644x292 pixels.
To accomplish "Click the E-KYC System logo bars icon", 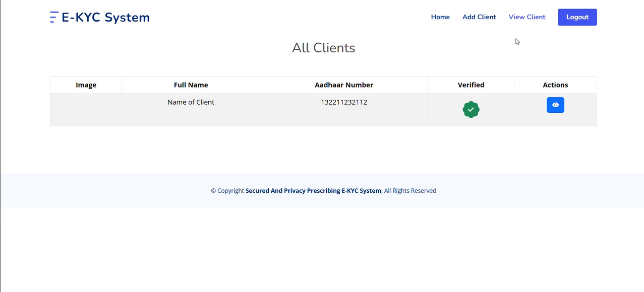I will click(54, 17).
